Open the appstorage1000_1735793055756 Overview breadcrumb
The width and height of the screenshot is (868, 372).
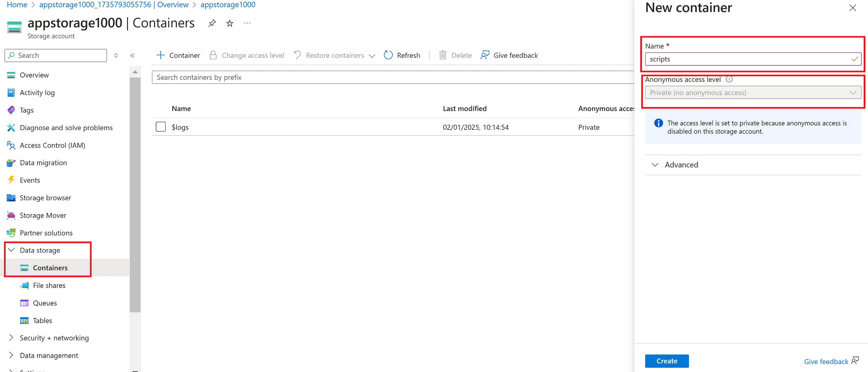tap(114, 5)
